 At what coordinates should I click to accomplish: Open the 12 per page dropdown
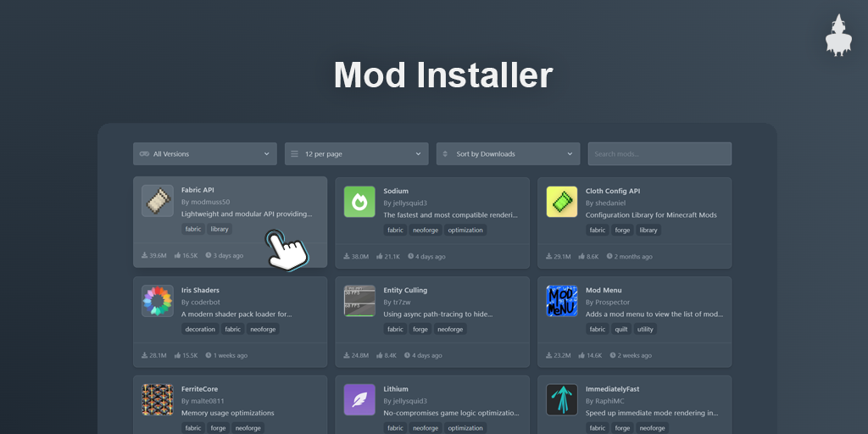[357, 154]
